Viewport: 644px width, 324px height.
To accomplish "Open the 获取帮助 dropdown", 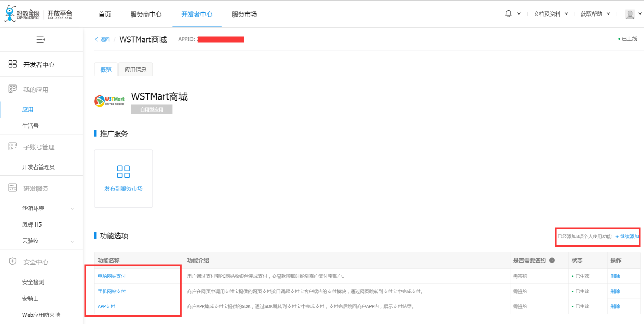I will 594,14.
